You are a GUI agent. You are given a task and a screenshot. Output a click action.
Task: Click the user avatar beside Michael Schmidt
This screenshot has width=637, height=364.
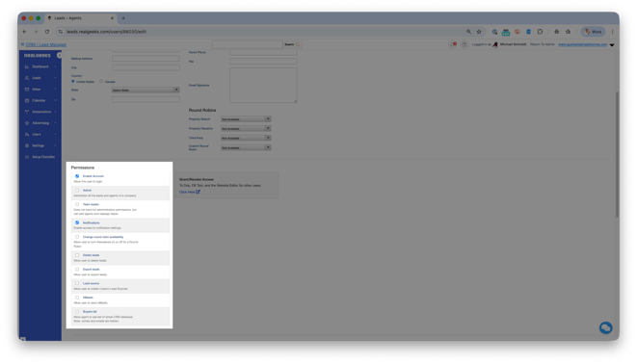[x=495, y=44]
